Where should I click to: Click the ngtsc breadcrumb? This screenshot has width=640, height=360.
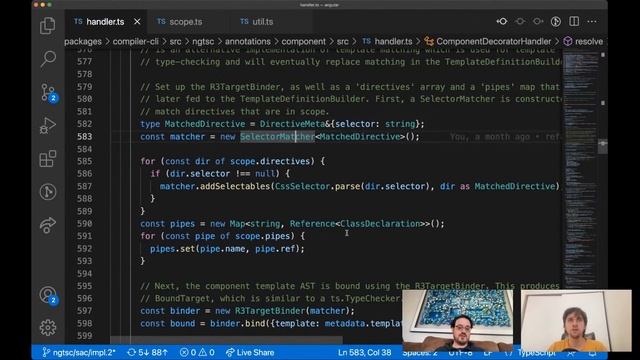coord(203,41)
